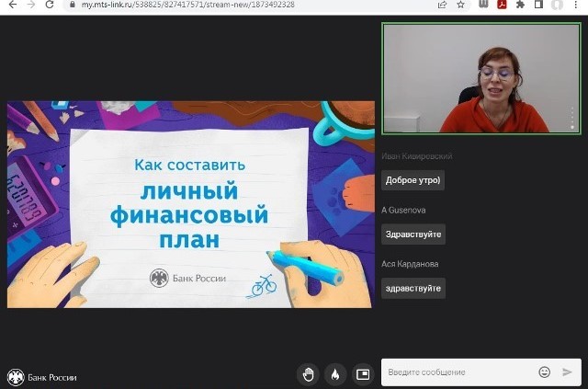Open the site padlock info
Screen dimensions: 588x389
point(73,5)
